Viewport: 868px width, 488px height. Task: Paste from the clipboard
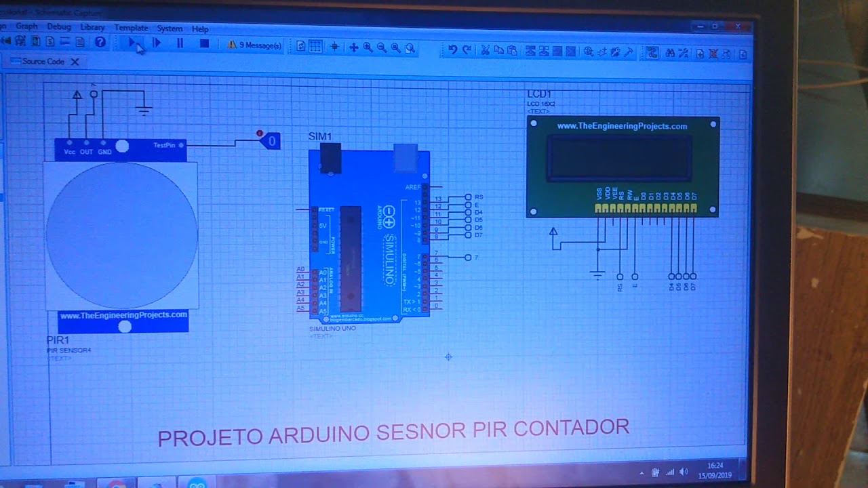pyautogui.click(x=512, y=50)
